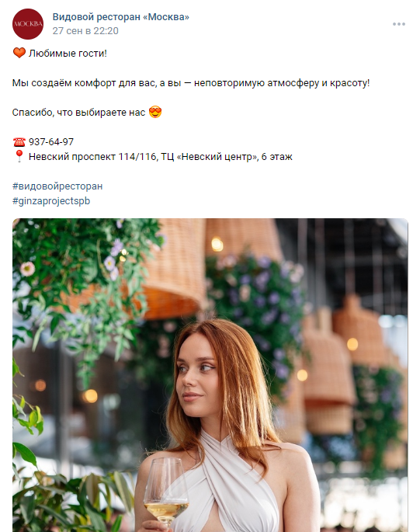Open the page «Видовой ресторан «Москва»»
This screenshot has width=413, height=532.
[x=120, y=16]
